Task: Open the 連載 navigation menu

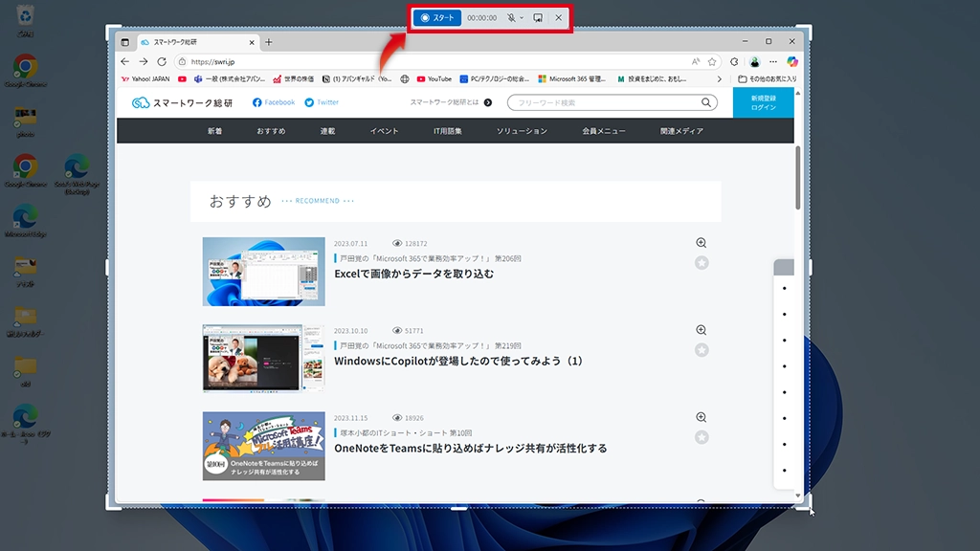Action: point(327,131)
